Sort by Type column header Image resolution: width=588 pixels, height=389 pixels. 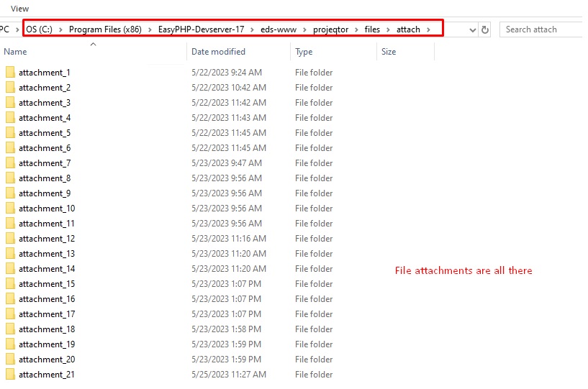click(x=304, y=52)
